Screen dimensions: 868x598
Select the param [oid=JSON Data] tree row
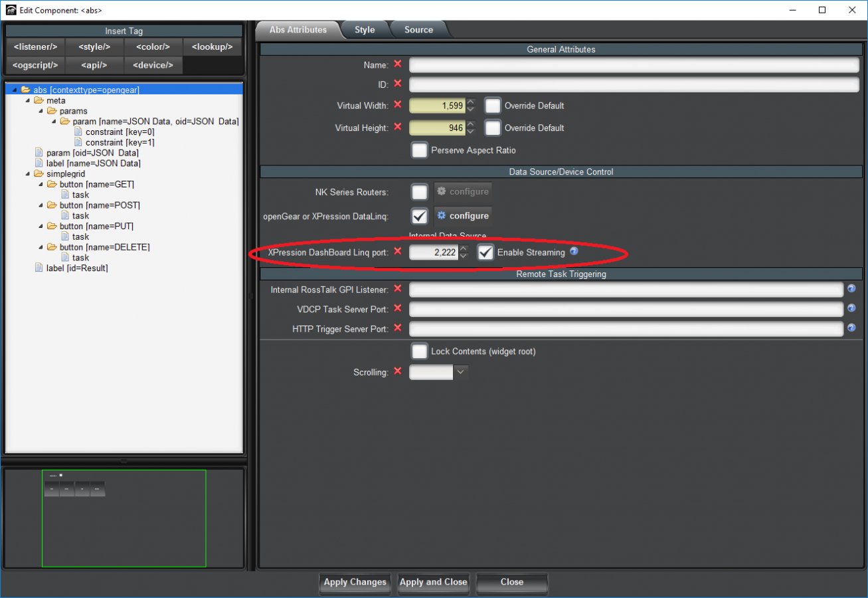tap(87, 153)
